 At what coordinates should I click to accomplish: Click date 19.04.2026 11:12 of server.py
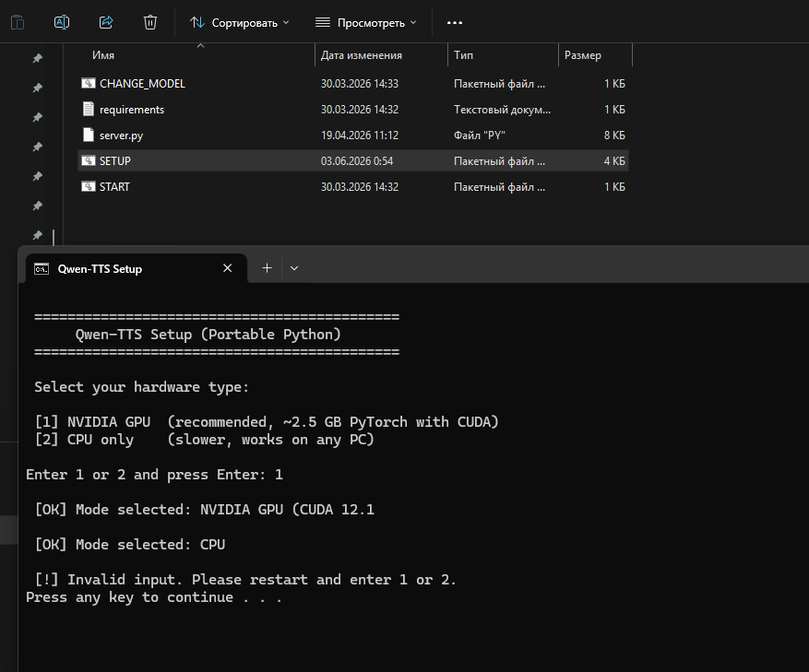click(360, 136)
